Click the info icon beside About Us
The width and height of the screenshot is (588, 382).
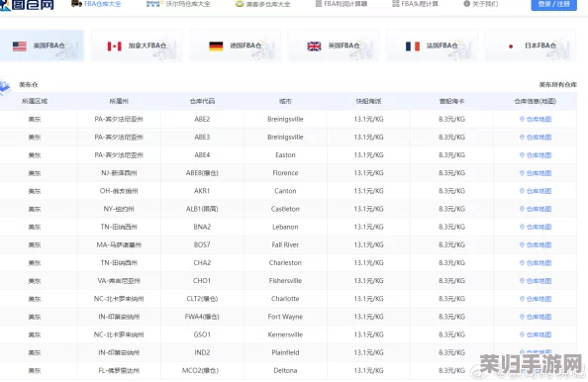pos(467,4)
